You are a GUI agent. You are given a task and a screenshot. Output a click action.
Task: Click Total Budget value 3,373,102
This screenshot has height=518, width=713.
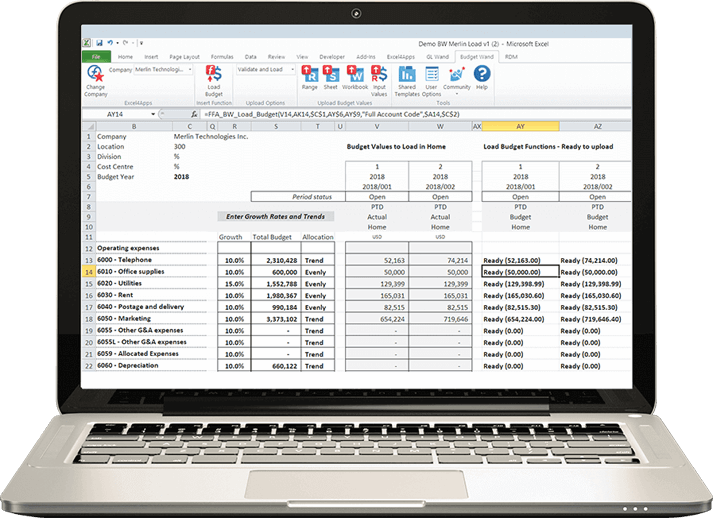(276, 319)
